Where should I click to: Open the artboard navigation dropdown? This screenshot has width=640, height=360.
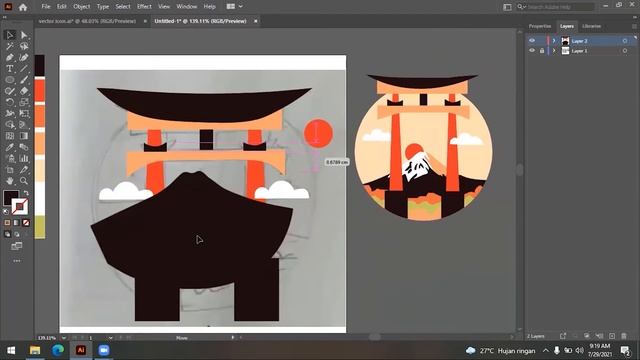click(x=111, y=338)
